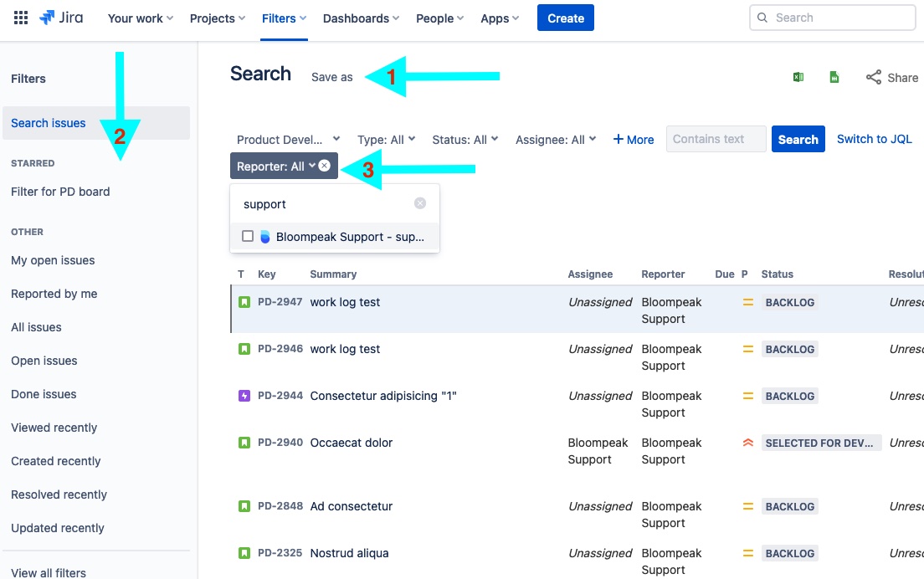Click the blue Create button

565,18
